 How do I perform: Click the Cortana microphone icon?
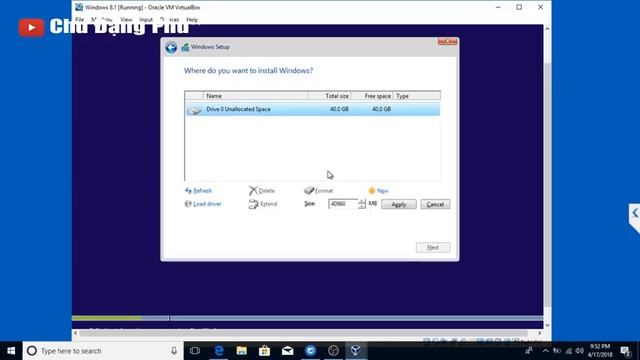174,351
